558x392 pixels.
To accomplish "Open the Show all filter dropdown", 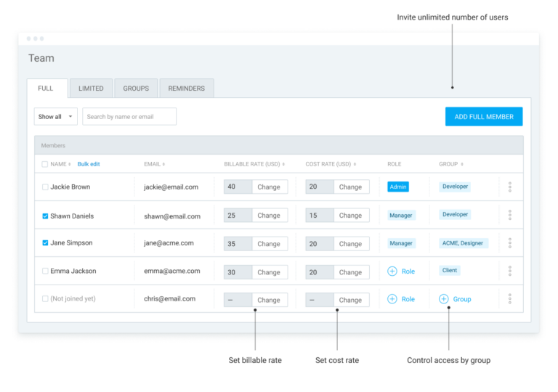I will coord(56,117).
